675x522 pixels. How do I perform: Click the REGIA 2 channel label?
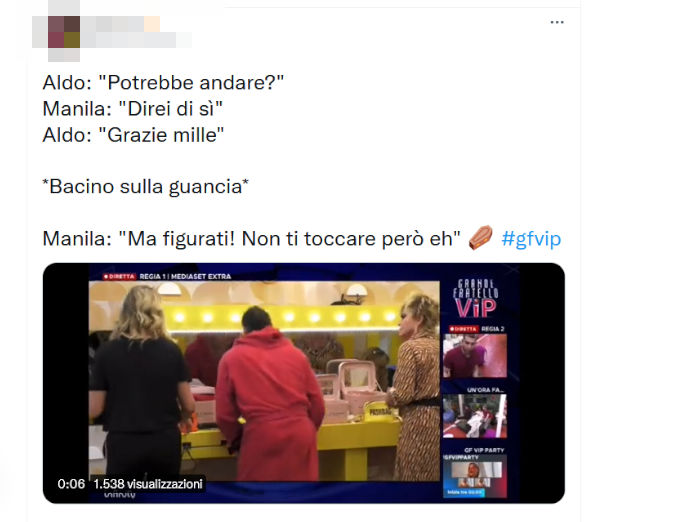click(493, 329)
